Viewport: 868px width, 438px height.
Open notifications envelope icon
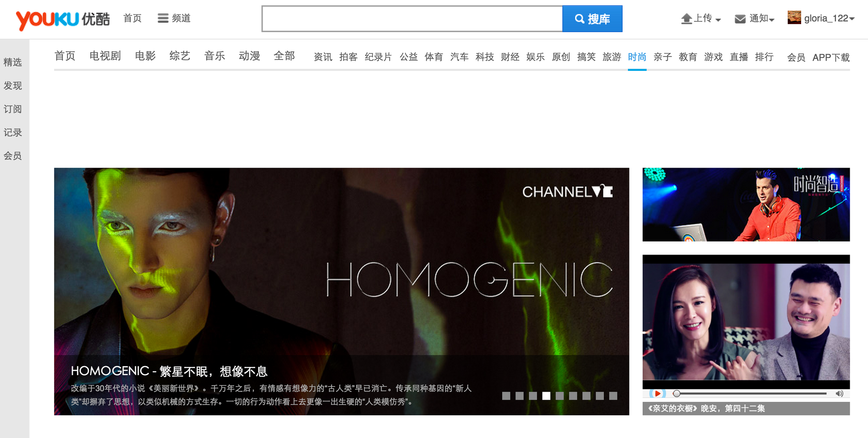tap(740, 19)
